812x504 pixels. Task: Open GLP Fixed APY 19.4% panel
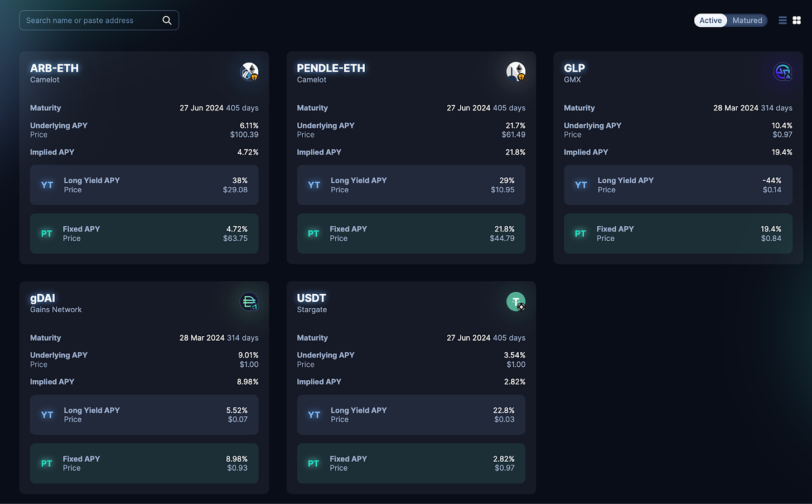[678, 234]
